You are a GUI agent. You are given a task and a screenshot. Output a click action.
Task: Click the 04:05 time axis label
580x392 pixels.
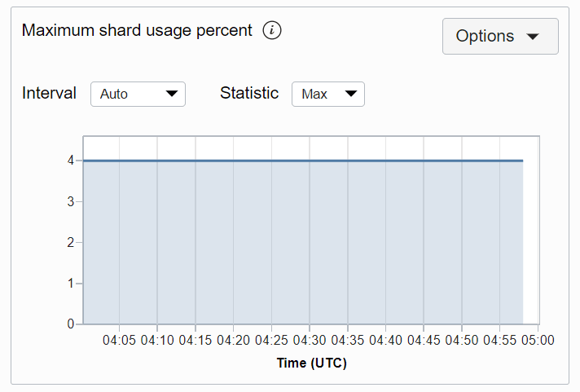120,340
